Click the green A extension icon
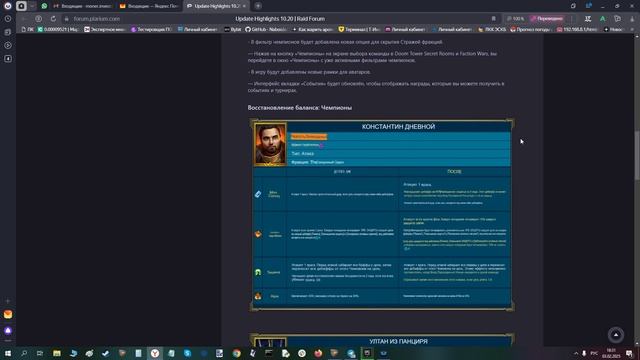The height and width of the screenshot is (360, 640). point(602,19)
